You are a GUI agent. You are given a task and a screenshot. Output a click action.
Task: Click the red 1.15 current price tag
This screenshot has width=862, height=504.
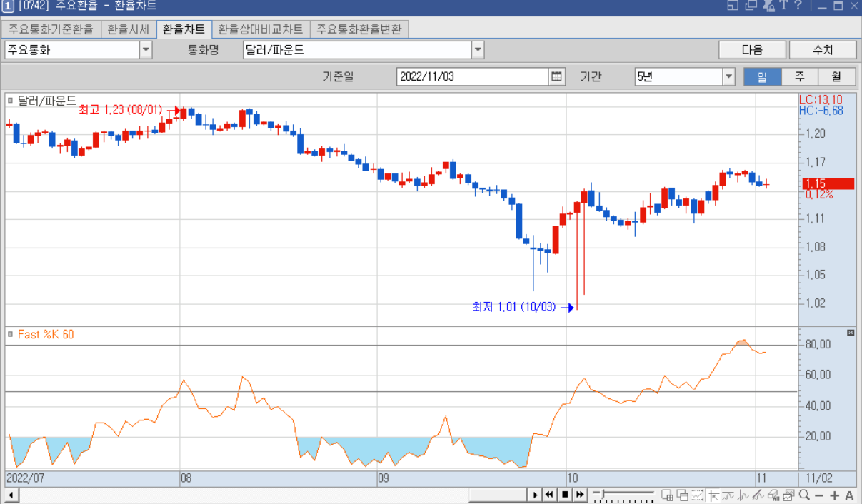(828, 183)
